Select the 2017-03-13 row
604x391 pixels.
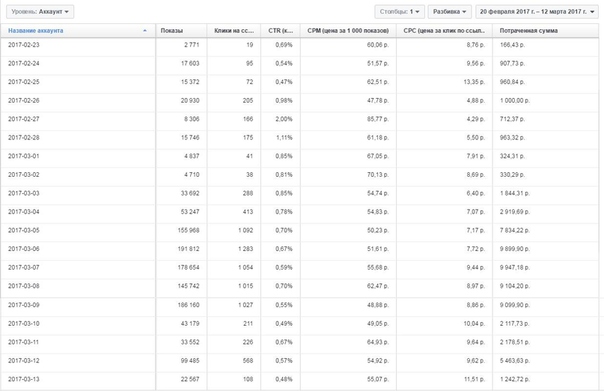[300, 379]
